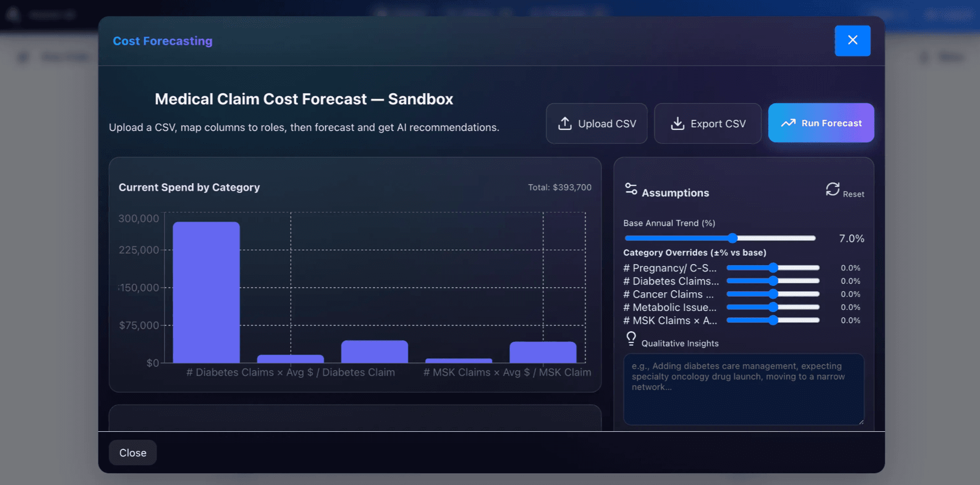The width and height of the screenshot is (980, 485).
Task: Click the 'Category Overrides (±% vs base)' label
Action: pyautogui.click(x=695, y=253)
